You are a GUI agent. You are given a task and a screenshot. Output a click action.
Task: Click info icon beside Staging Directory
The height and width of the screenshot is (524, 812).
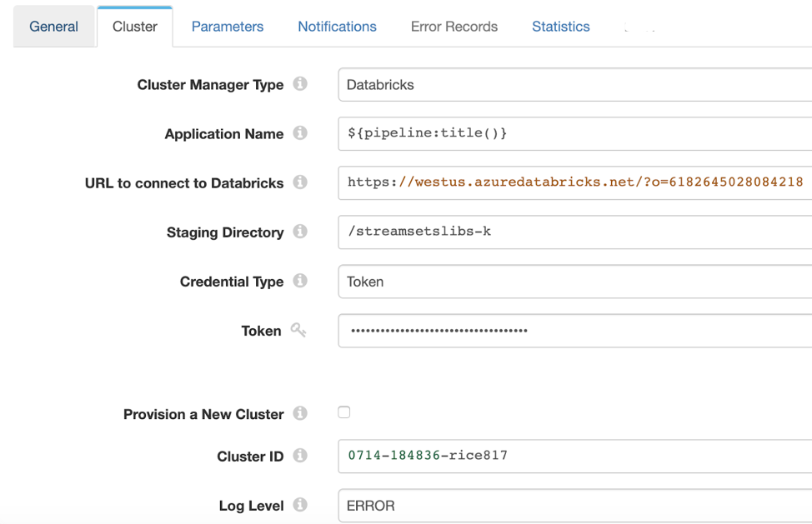click(300, 232)
